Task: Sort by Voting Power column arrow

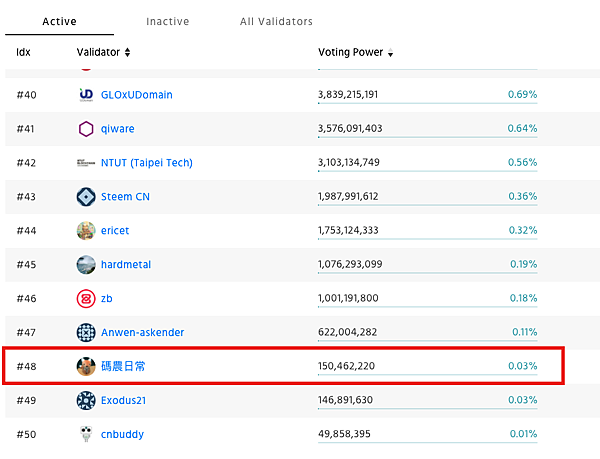Action: 390,53
